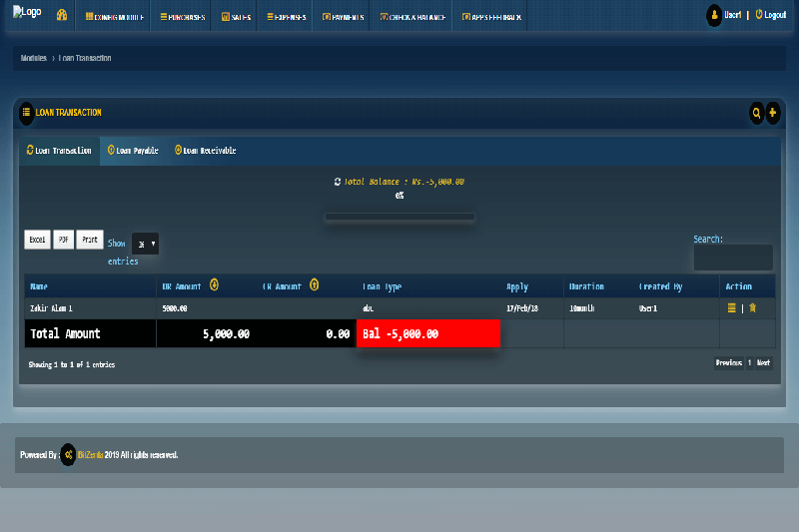Image resolution: width=799 pixels, height=532 pixels.
Task: Click the coin icon beside CR Amount
Action: (x=314, y=285)
